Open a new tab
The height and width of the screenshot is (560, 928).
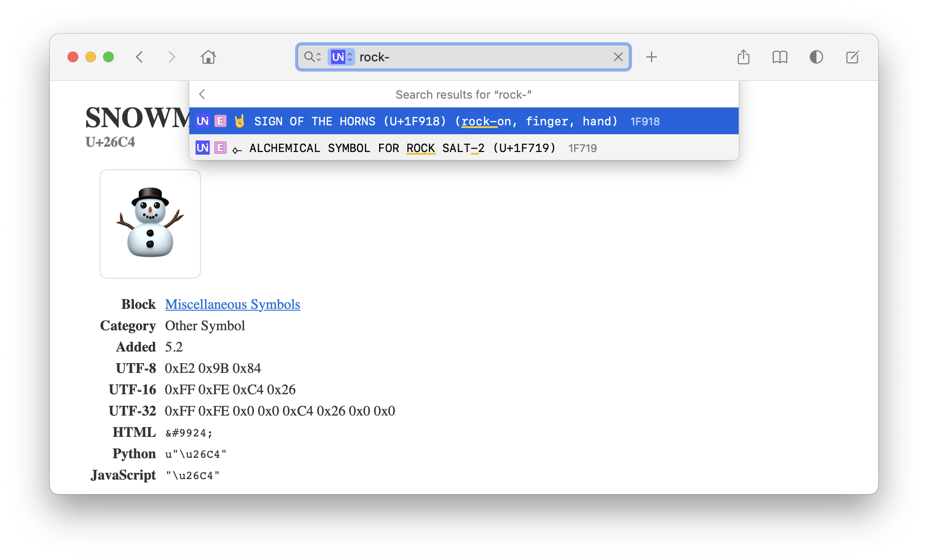652,57
